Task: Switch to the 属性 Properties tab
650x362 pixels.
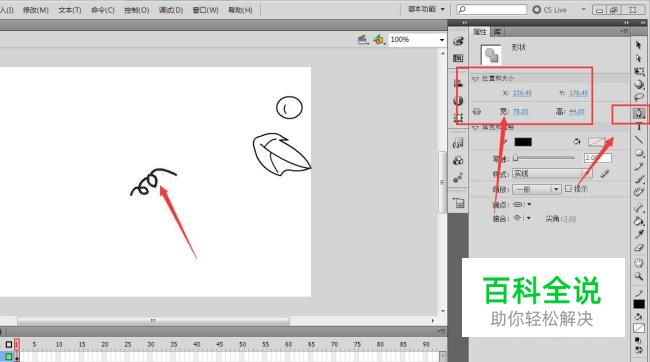Action: click(x=480, y=32)
